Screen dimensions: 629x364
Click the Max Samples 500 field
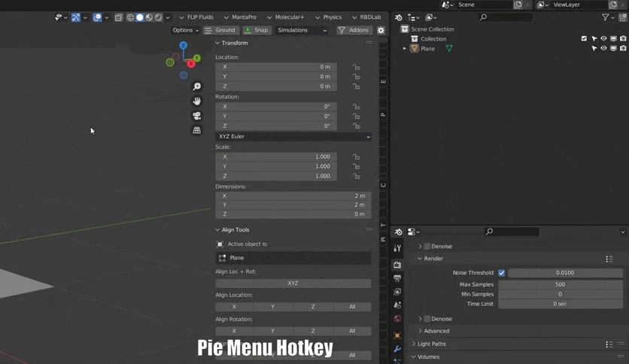(x=561, y=284)
